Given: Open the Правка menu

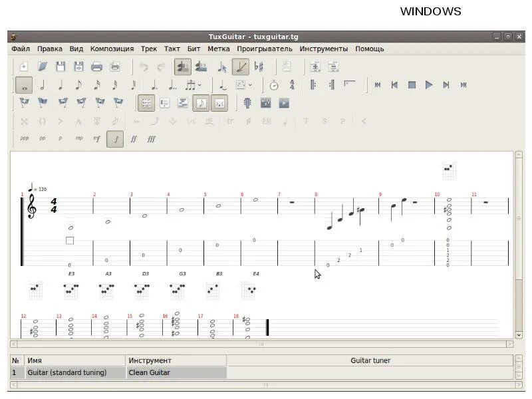Looking at the screenshot, I should (x=49, y=49).
